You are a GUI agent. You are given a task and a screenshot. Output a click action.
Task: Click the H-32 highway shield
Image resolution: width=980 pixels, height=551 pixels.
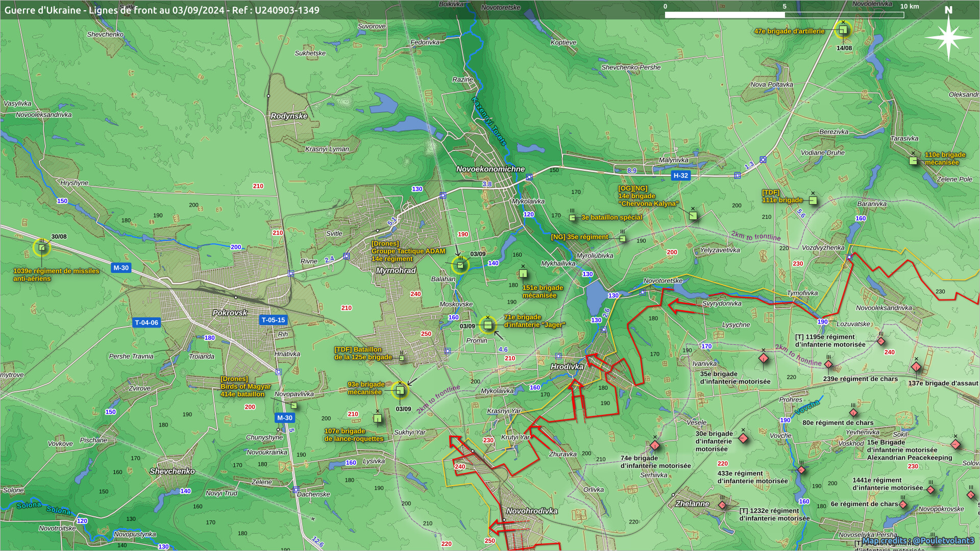point(680,176)
